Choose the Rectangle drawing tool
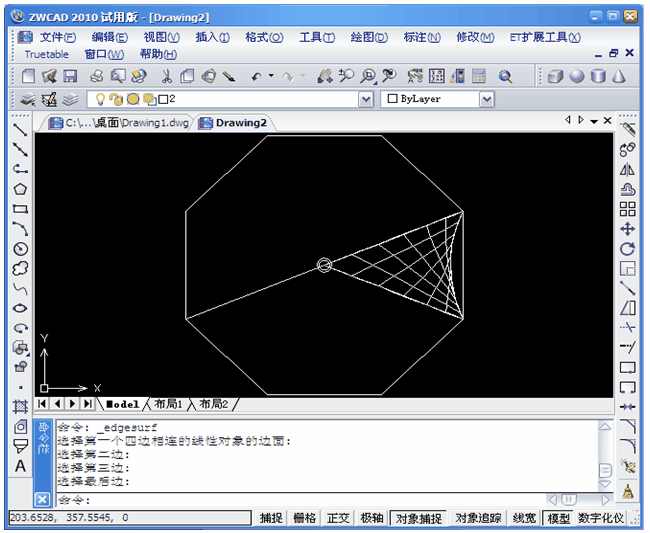 [x=20, y=209]
